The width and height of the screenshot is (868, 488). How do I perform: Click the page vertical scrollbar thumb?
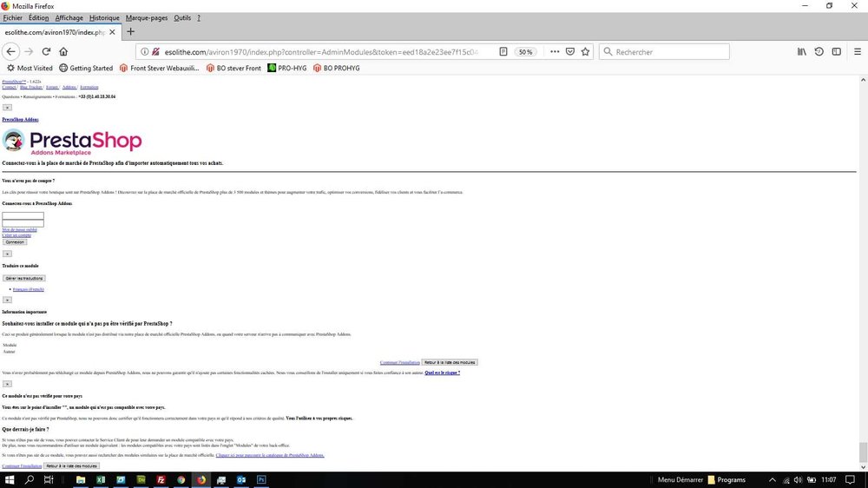(863, 452)
